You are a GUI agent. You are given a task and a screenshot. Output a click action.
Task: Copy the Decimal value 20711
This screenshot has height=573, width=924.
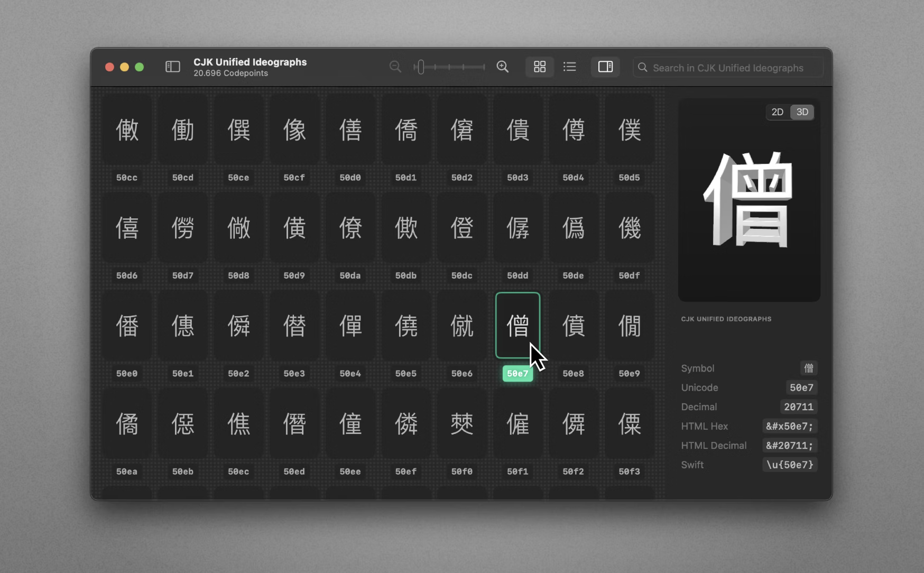[798, 407]
